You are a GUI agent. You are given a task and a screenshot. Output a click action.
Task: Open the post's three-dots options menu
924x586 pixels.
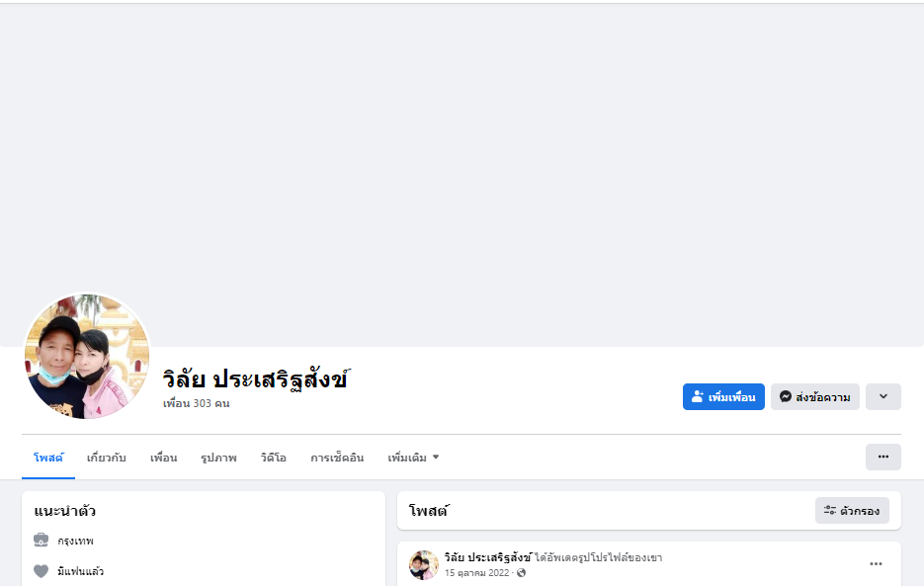pos(876,564)
